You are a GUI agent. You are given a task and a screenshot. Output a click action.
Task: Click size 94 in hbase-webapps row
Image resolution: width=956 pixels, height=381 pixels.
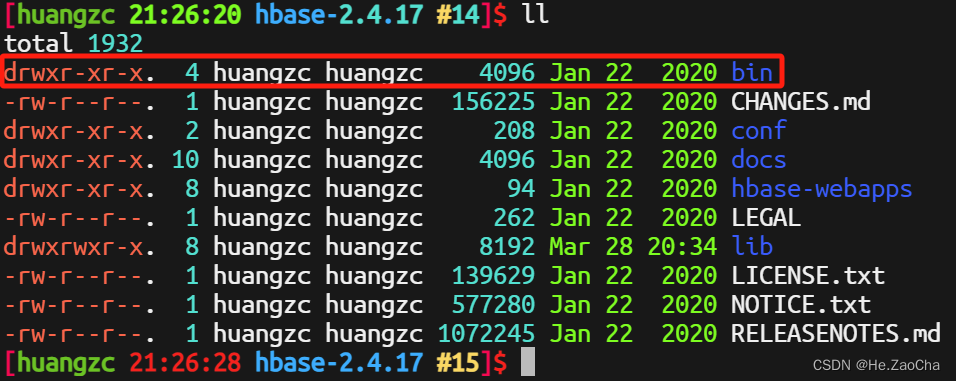[521, 189]
